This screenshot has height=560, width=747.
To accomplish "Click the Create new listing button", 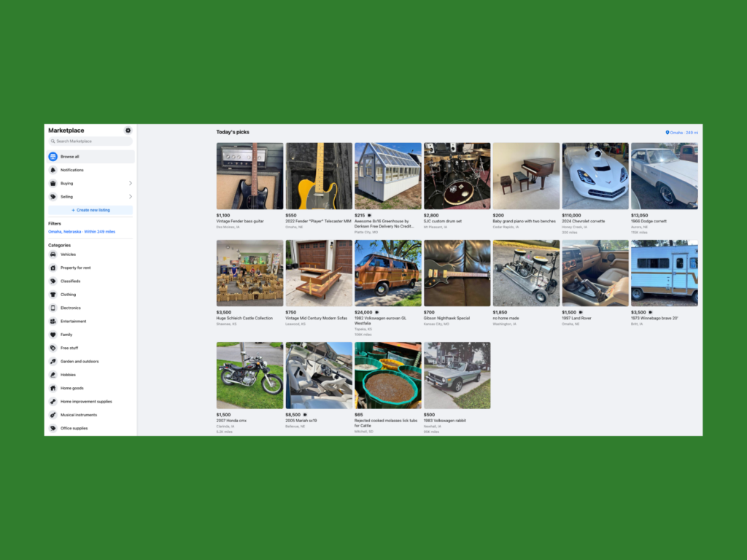I will (x=90, y=210).
